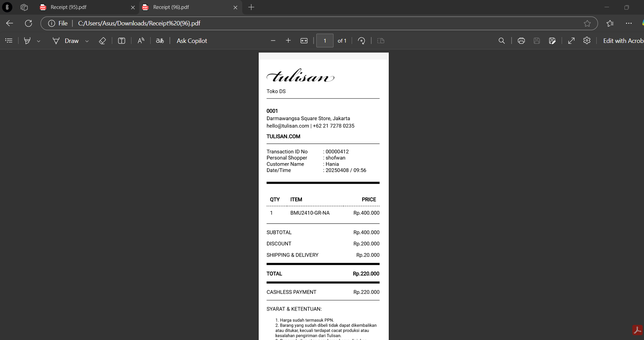Viewport: 644px width, 340px height.
Task: Click the tulisan logo on receipt
Action: (x=301, y=75)
